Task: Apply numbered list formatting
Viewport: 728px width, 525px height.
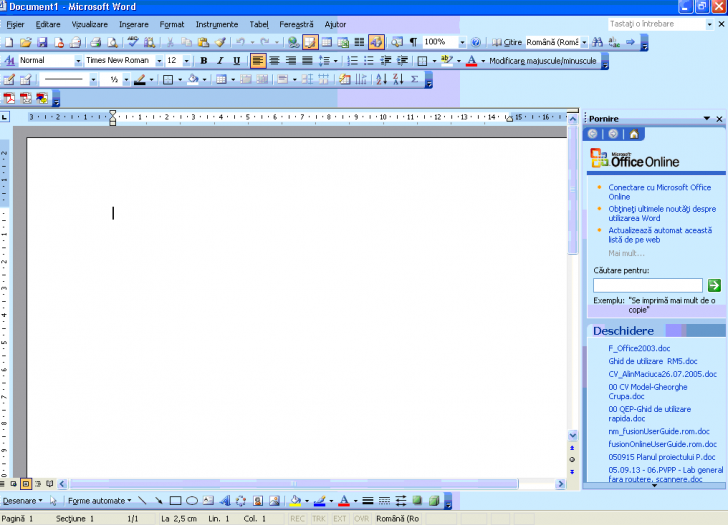Action: (352, 61)
